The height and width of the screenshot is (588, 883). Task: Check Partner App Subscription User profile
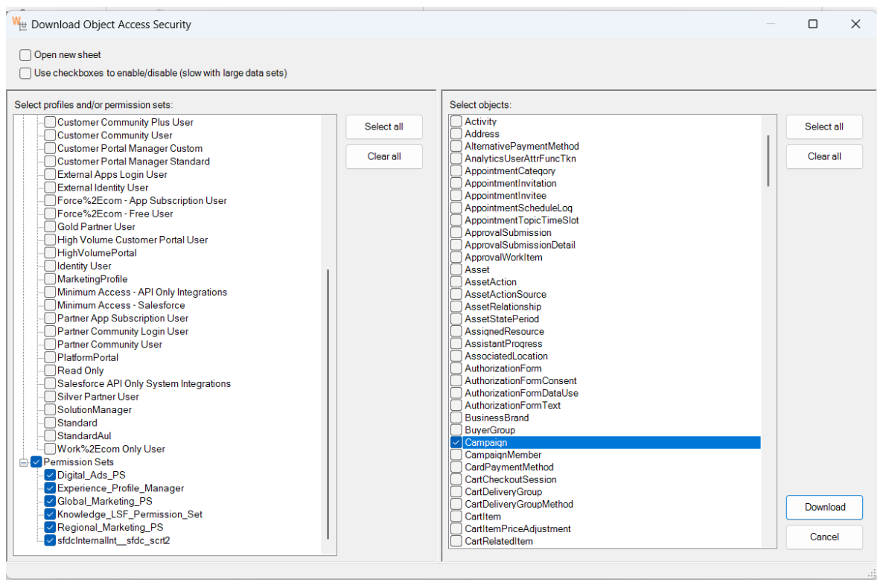[50, 319]
